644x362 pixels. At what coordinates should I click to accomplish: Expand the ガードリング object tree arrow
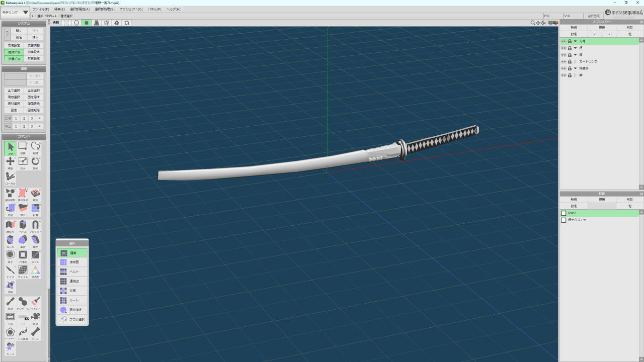click(x=575, y=61)
